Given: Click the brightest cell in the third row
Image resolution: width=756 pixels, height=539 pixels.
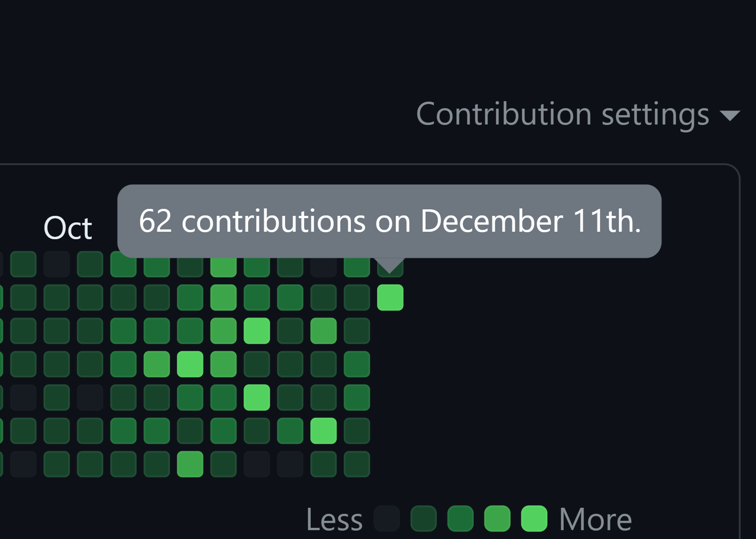Looking at the screenshot, I should pos(257,331).
